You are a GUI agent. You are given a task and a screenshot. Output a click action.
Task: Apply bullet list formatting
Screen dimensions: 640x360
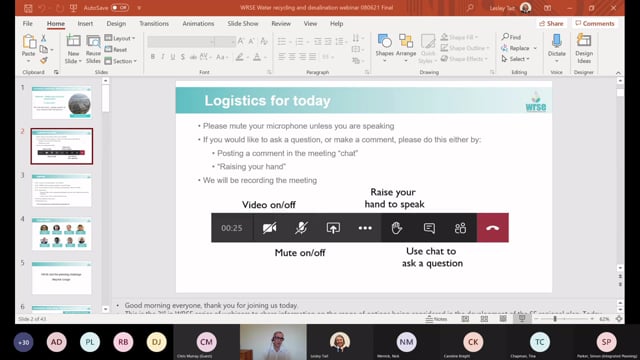coord(282,42)
